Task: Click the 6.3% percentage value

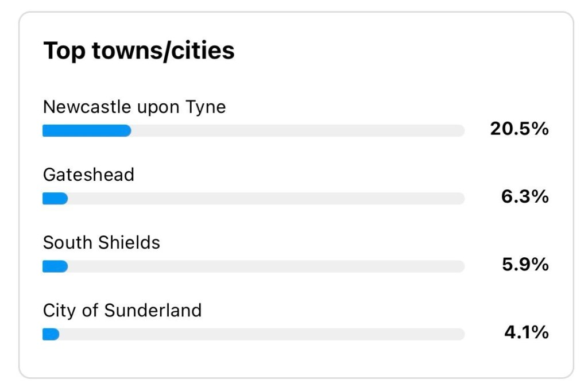Action: pyautogui.click(x=525, y=197)
